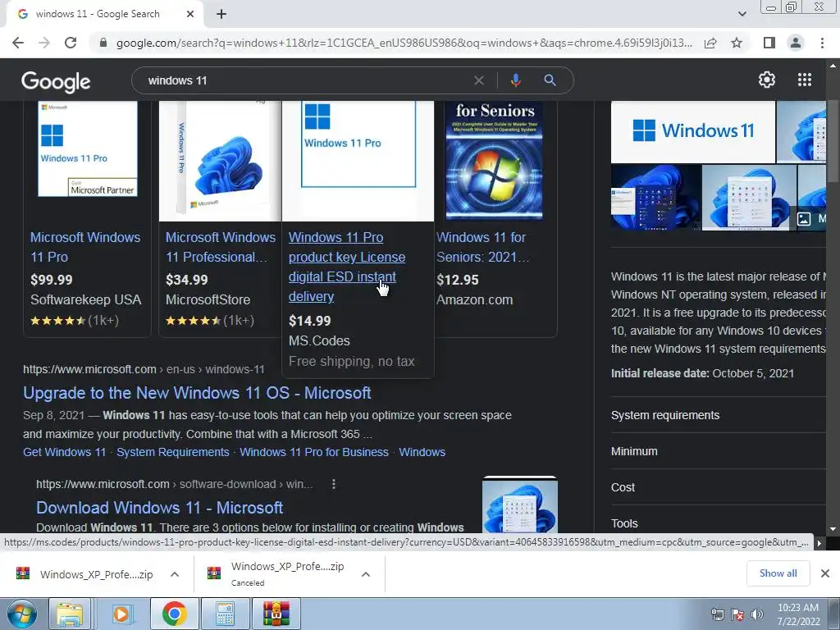
Task: Open 'Microsoft Windows 11 Pro' $99.99 listing
Action: pyautogui.click(x=85, y=247)
